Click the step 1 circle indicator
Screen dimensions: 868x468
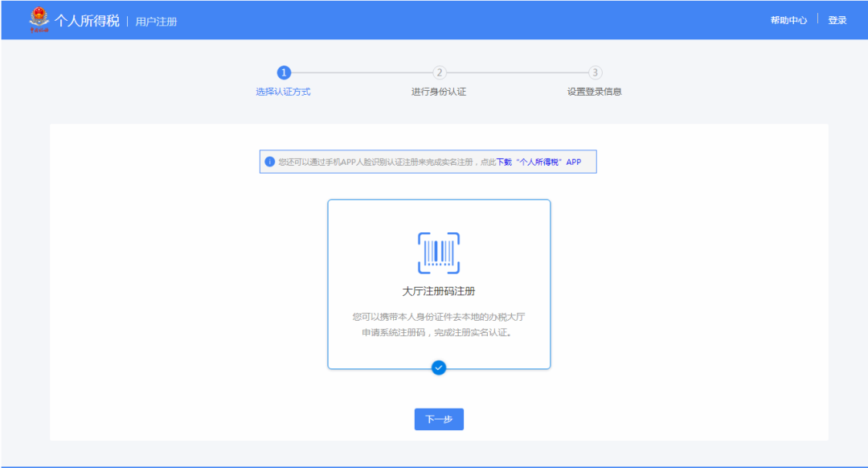tap(284, 72)
